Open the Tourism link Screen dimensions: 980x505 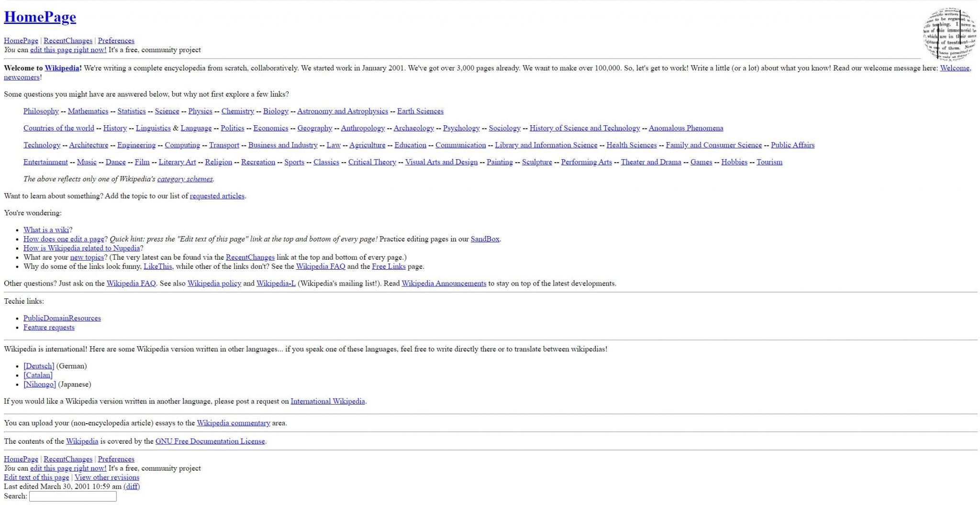769,162
